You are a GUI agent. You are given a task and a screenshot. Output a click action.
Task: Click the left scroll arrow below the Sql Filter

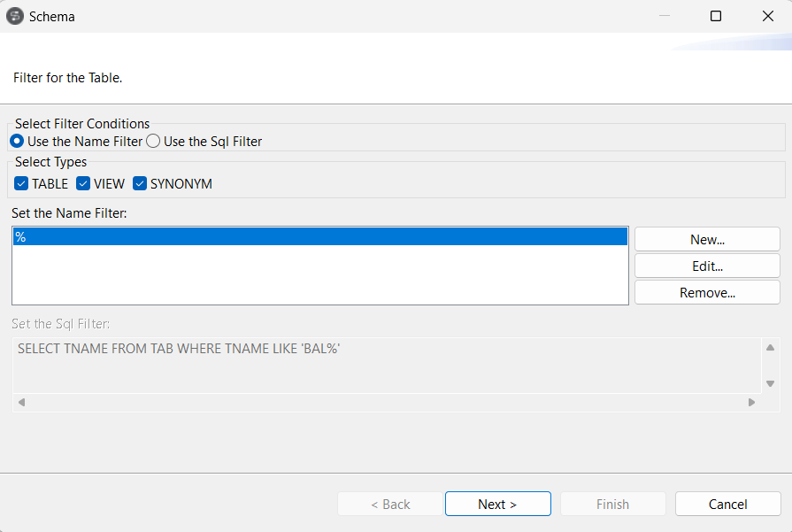pos(21,401)
